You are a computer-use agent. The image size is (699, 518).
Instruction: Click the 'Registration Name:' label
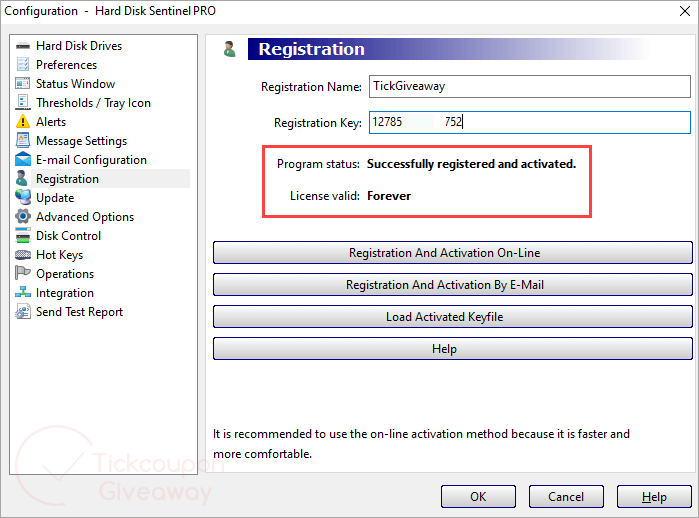click(311, 86)
